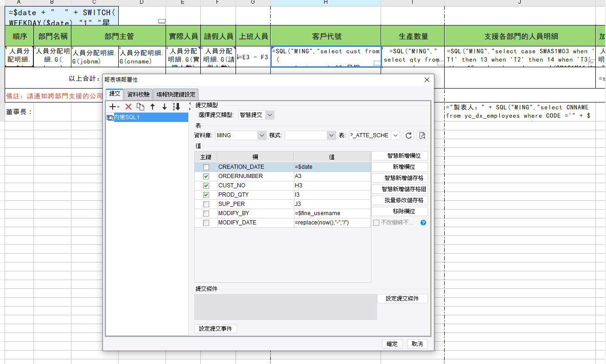Toggle primary key checkbox for ORDERNUMBER

point(206,176)
